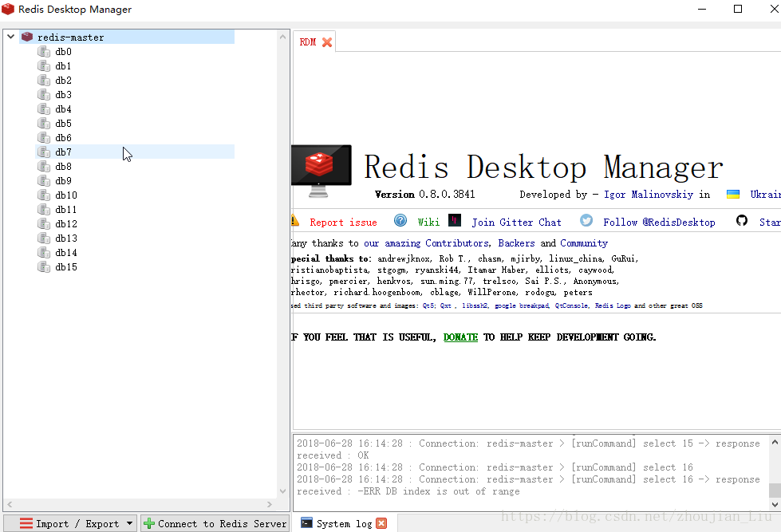
Task: Click tree panel scroll down arrow
Action: coord(282,491)
